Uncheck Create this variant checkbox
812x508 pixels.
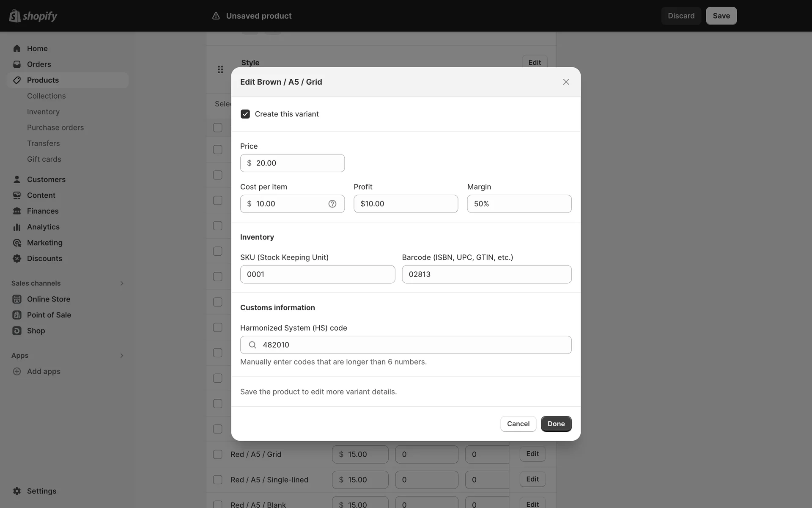[245, 114]
